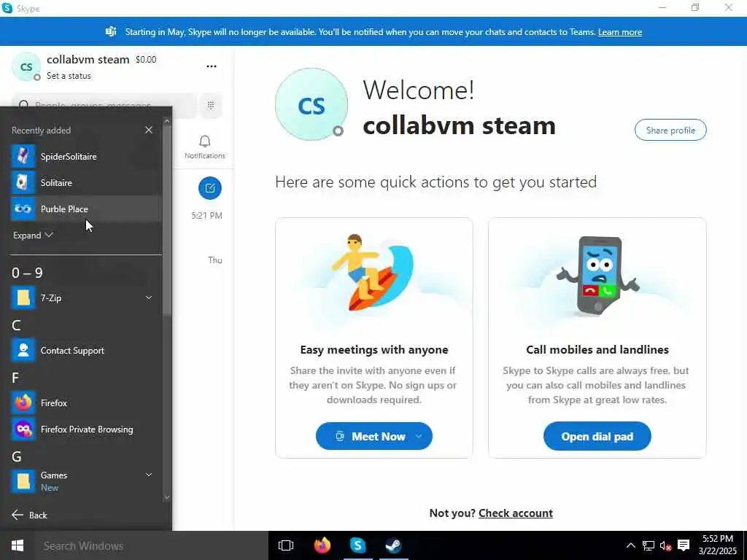Open the taskbar clock showing 5:52 PM
This screenshot has width=747, height=560.
718,545
